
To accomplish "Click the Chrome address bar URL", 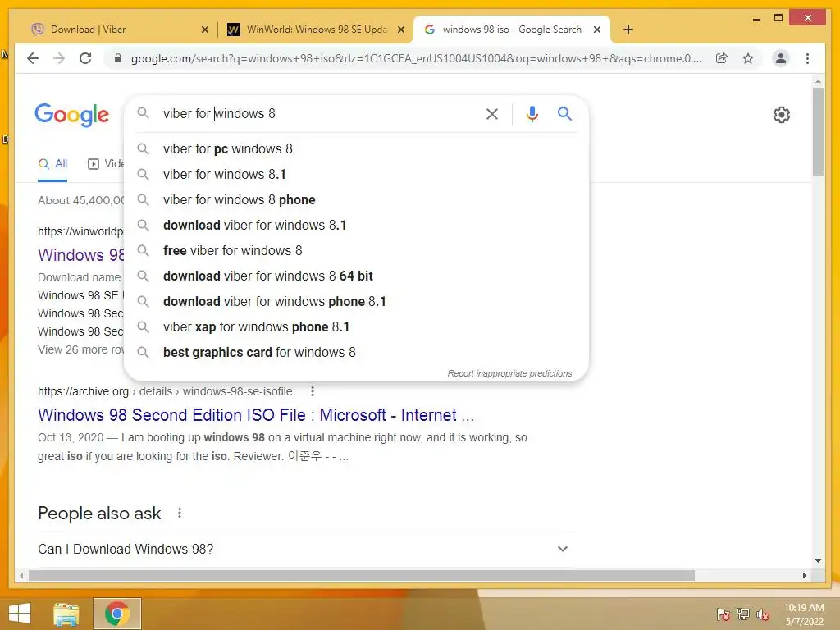I will pos(416,58).
